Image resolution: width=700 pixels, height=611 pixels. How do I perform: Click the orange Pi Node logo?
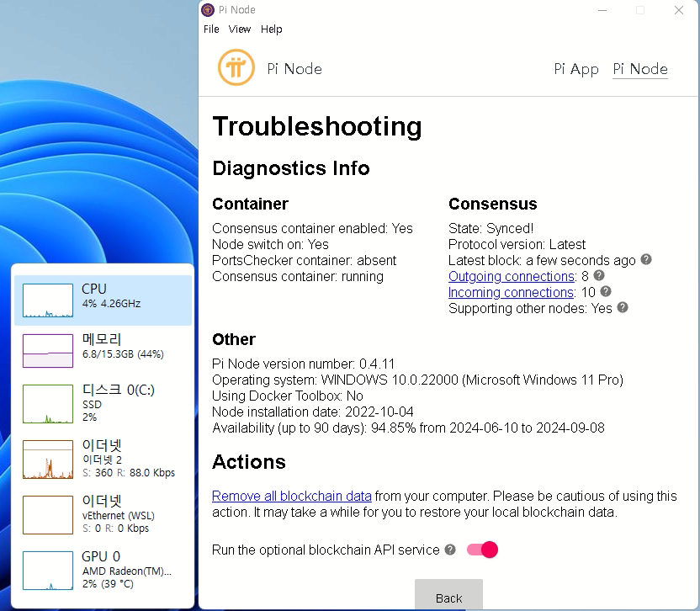point(236,67)
